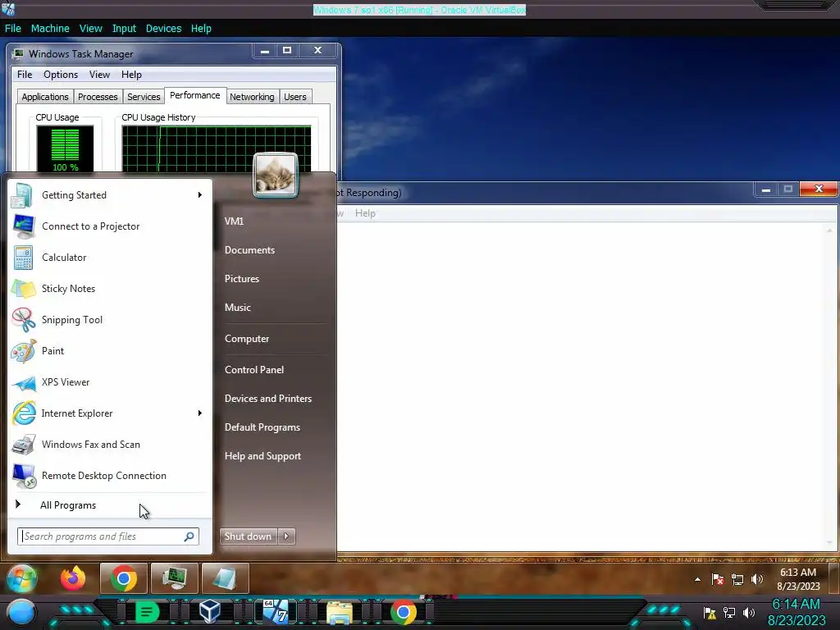Open Documents from start menu
Viewport: 840px width, 630px height.
pyautogui.click(x=249, y=250)
